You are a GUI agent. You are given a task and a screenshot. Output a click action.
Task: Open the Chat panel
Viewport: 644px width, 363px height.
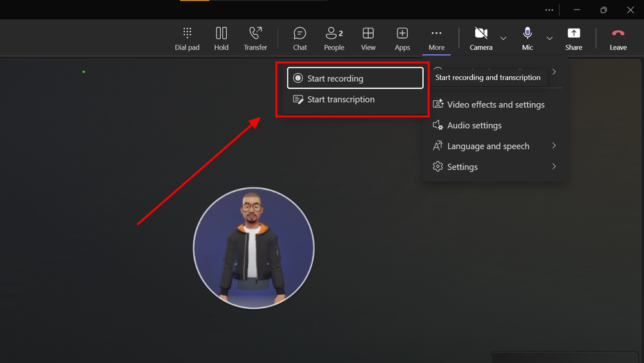[299, 38]
